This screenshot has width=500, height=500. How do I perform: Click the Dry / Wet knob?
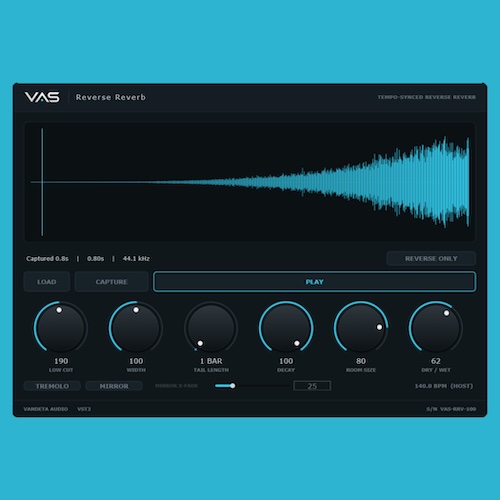point(436,328)
